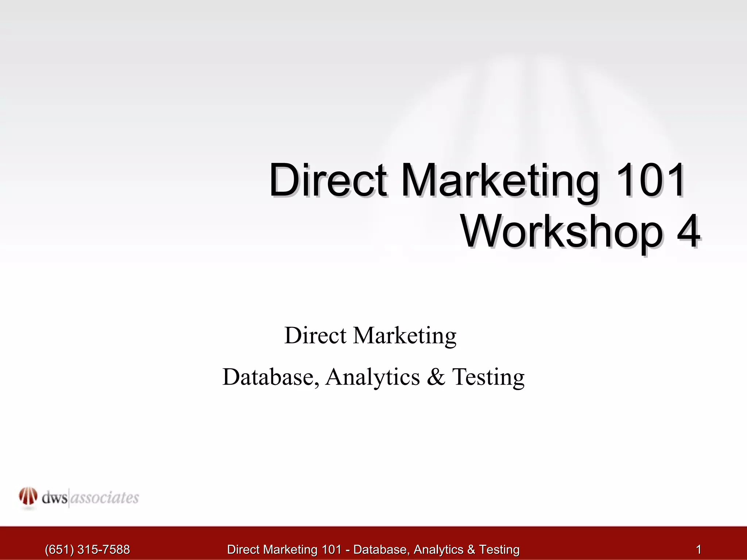Click the red dws globe logo icon
747x560 pixels.
(28, 497)
